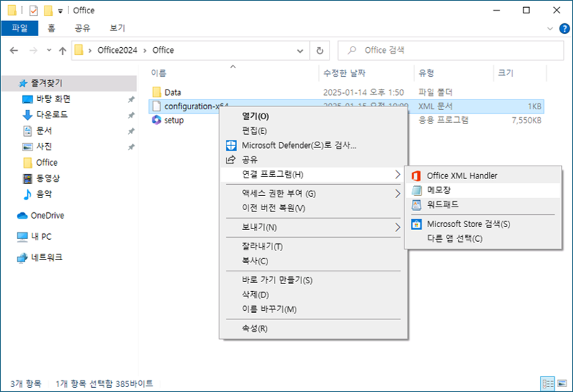Click the Notepad (메모장) icon
Image resolution: width=573 pixels, height=392 pixels.
point(416,190)
